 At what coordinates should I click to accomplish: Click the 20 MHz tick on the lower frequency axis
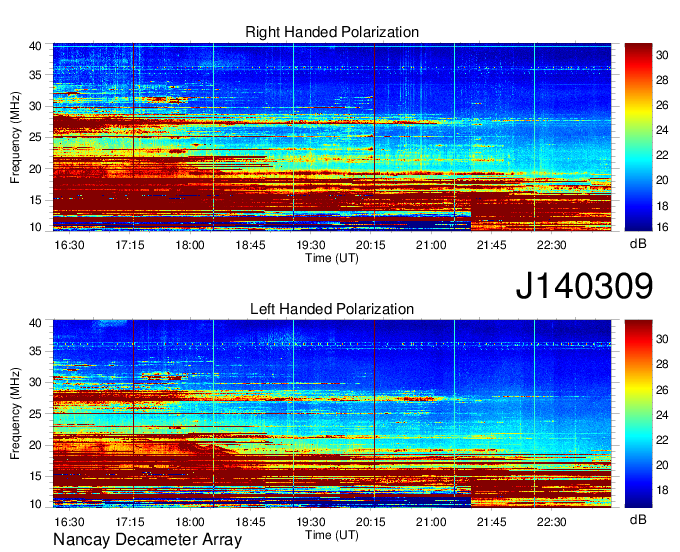coord(35,445)
